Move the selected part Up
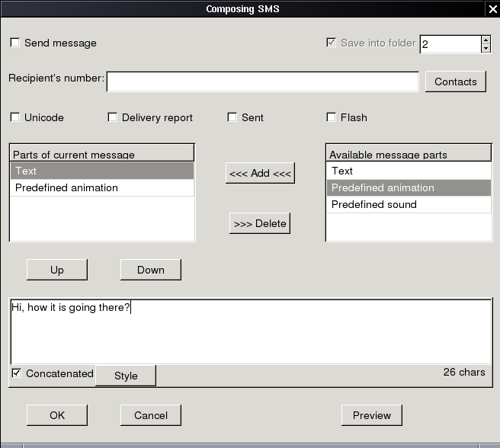 point(57,270)
